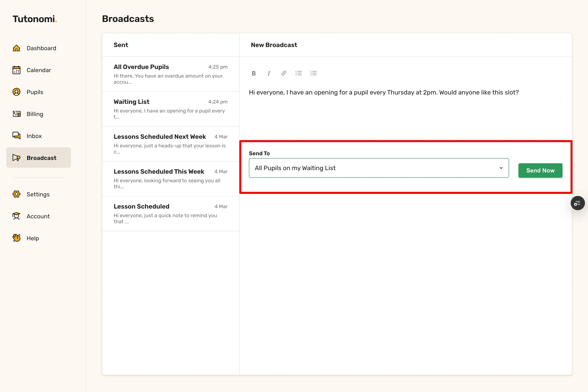The height and width of the screenshot is (392, 588).
Task: Insert a numbered list
Action: (x=313, y=73)
